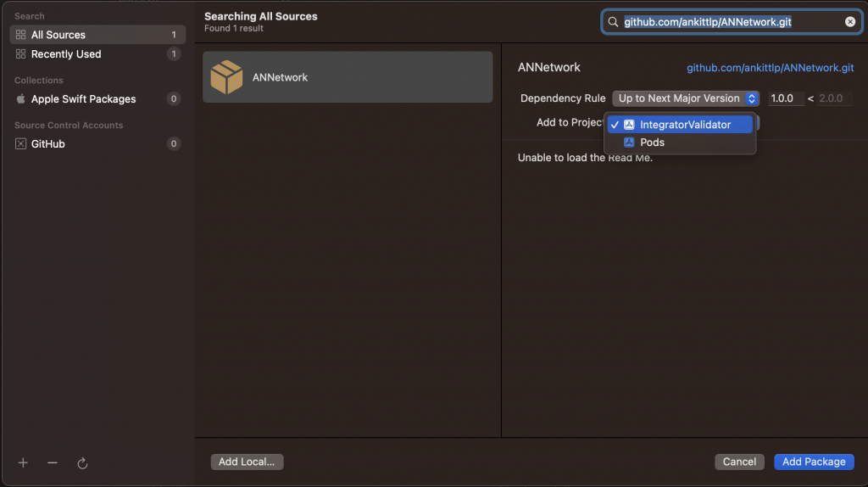
Task: Click GitHub account icon
Action: tap(20, 143)
